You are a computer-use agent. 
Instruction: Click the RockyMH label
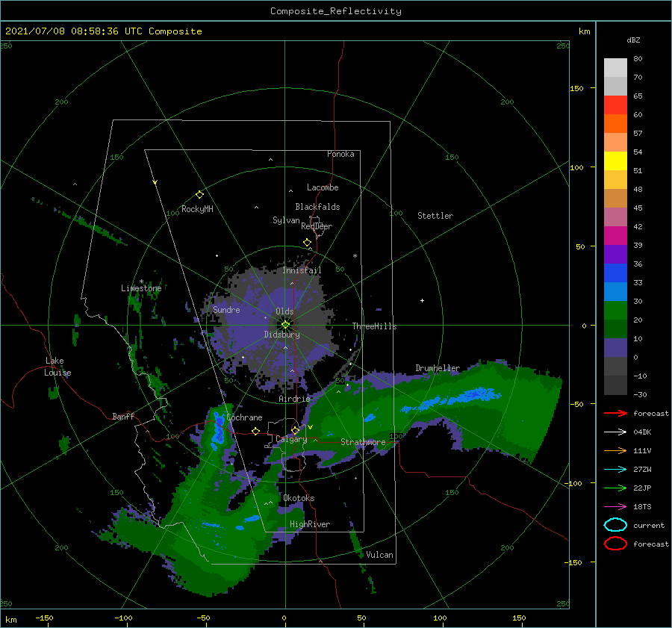click(x=197, y=209)
